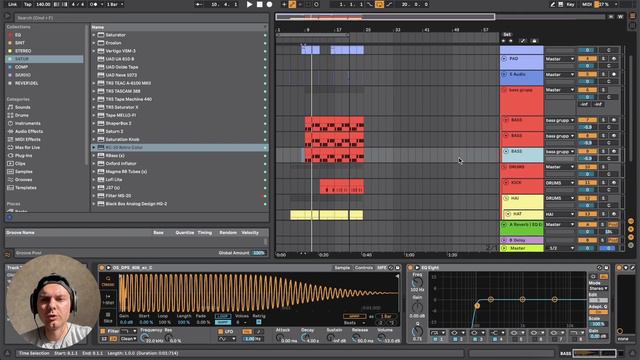
Task: Open the PAD track Master output dropdown
Action: 560,59
